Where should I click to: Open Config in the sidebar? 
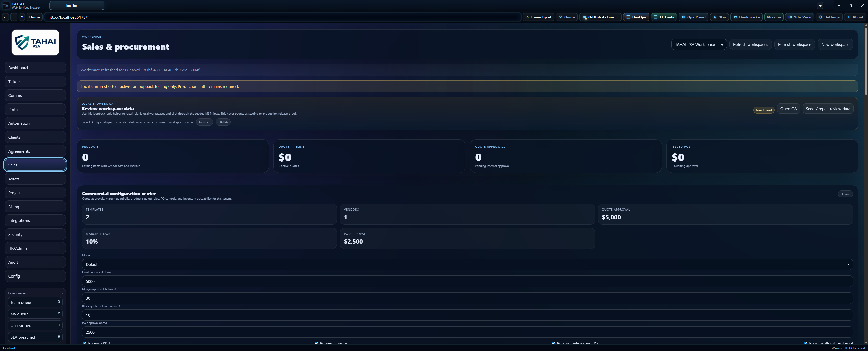(35, 276)
